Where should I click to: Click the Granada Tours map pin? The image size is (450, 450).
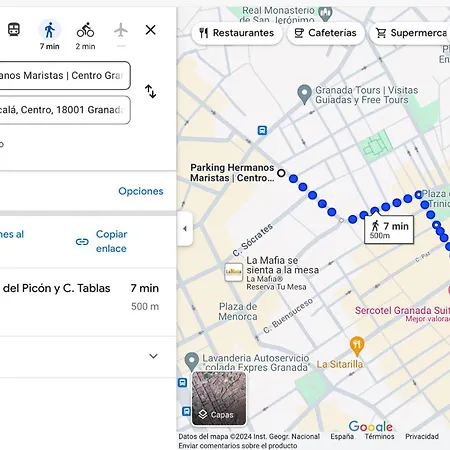tap(304, 94)
